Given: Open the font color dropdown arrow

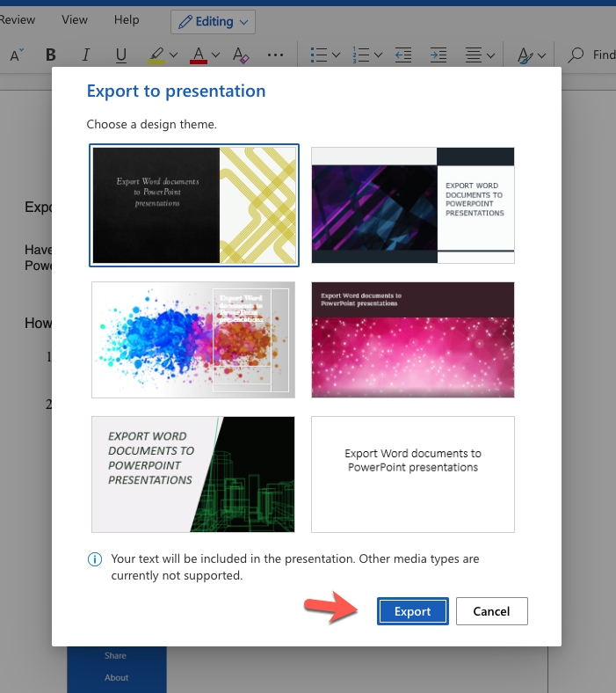Looking at the screenshot, I should click(215, 55).
